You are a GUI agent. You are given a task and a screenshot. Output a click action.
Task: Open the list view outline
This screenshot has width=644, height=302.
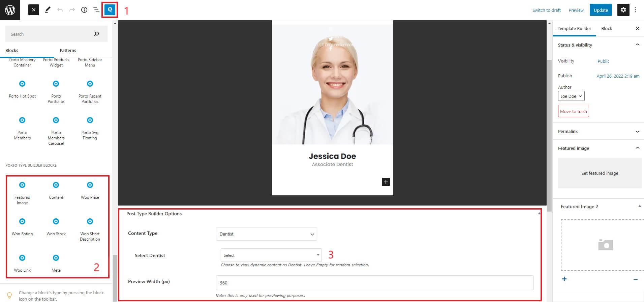pyautogui.click(x=96, y=10)
